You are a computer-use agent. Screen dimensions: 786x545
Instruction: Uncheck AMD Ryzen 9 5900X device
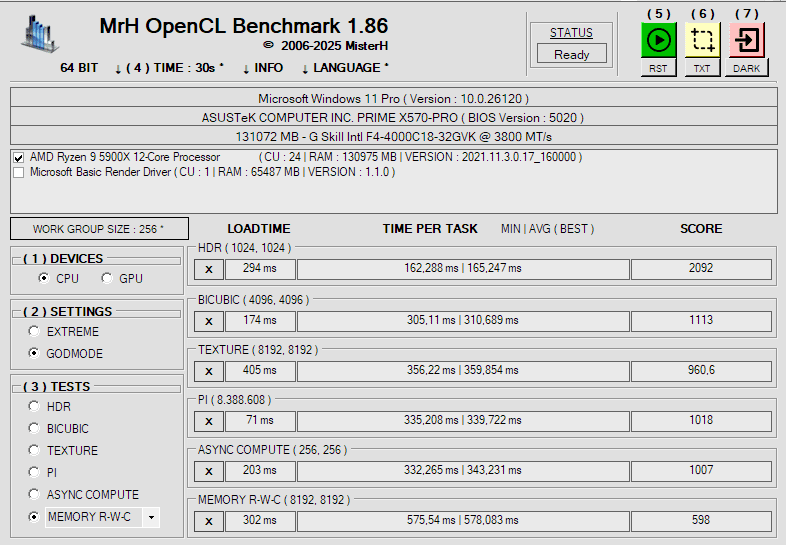[19, 158]
